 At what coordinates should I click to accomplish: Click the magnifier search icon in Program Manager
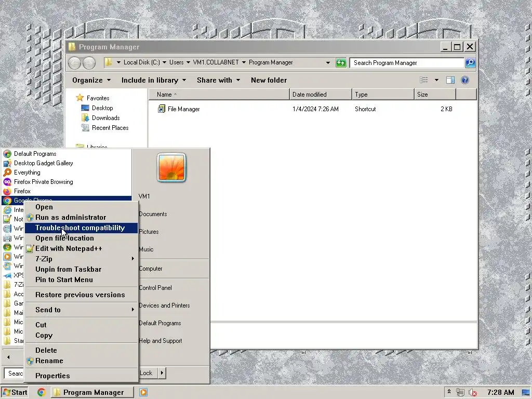point(470,63)
